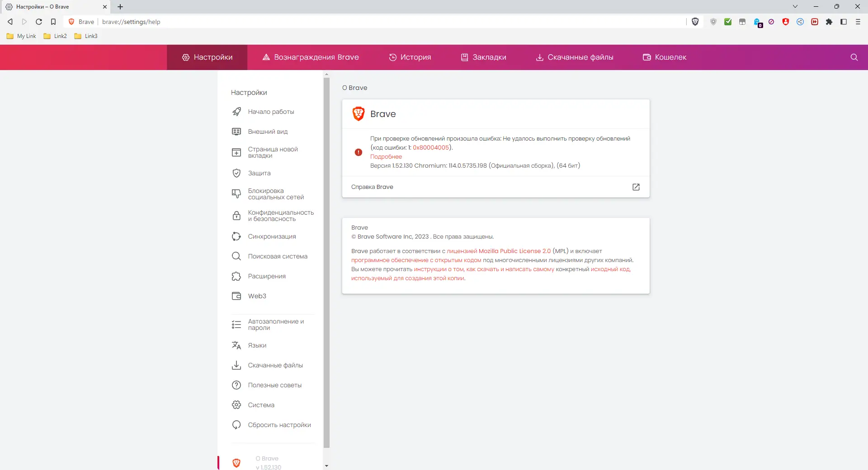Open Справка Brave row

tap(495, 187)
